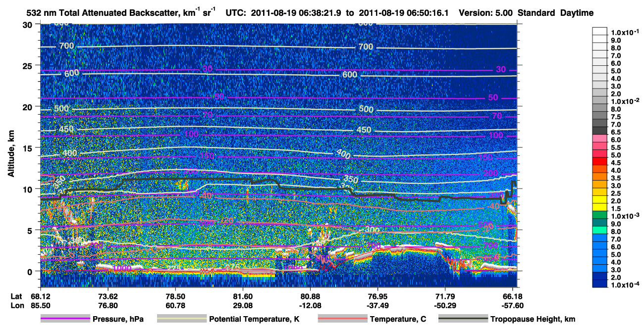Click the 'Potential Temperature, K' legend label
Image resolution: width=644 pixels, height=330 pixels.
254,320
